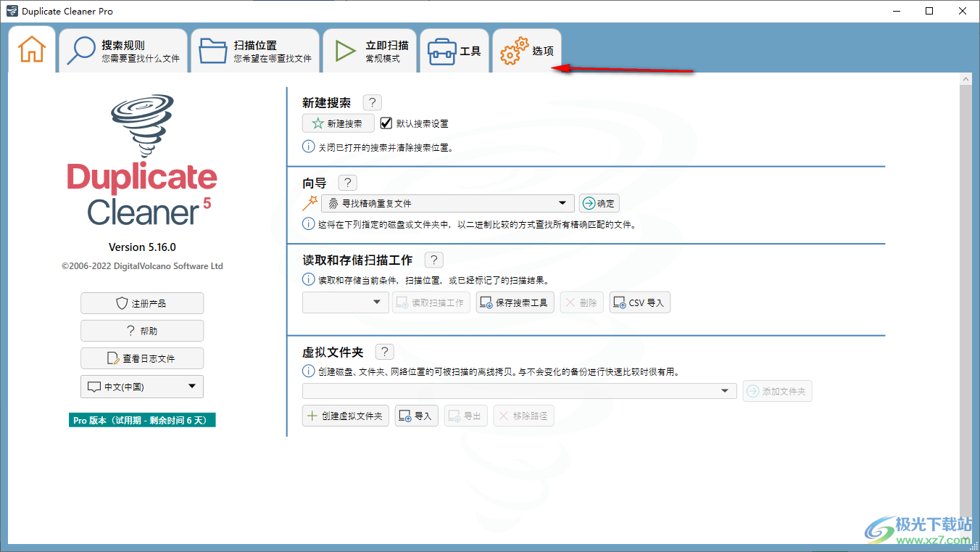The width and height of the screenshot is (980, 552).
Task: Open the virtual folder path dropdown
Action: click(519, 391)
